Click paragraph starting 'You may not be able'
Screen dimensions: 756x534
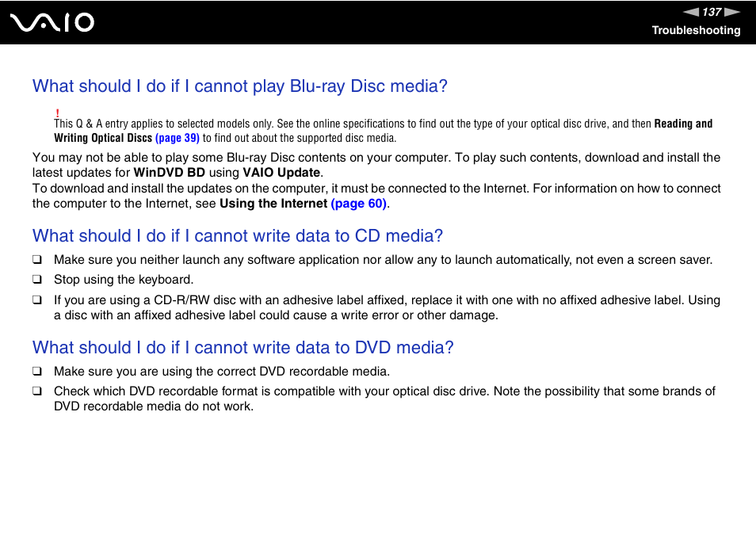point(376,165)
